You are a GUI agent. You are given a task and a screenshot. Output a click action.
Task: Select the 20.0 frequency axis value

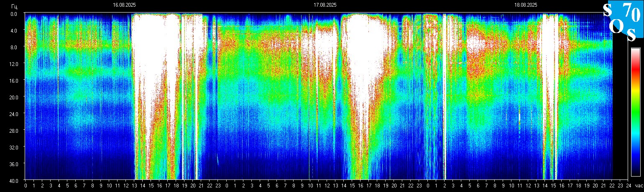14,97
